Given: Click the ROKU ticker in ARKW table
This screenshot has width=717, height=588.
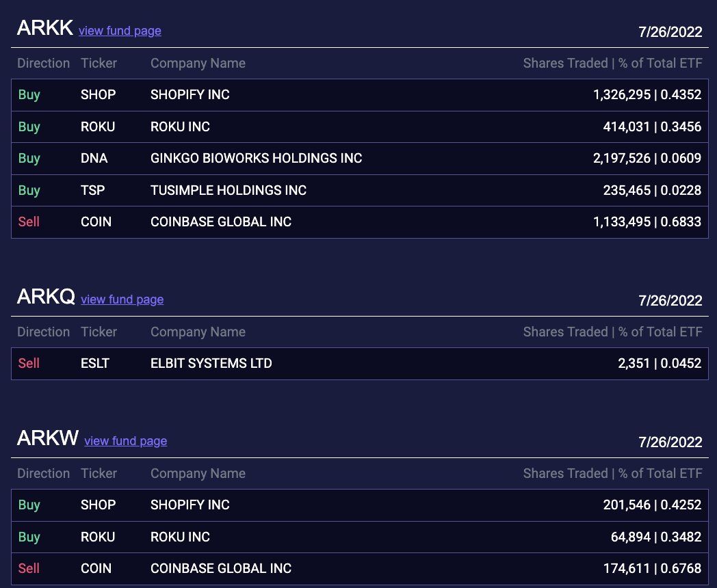Looking at the screenshot, I should click(x=98, y=537).
